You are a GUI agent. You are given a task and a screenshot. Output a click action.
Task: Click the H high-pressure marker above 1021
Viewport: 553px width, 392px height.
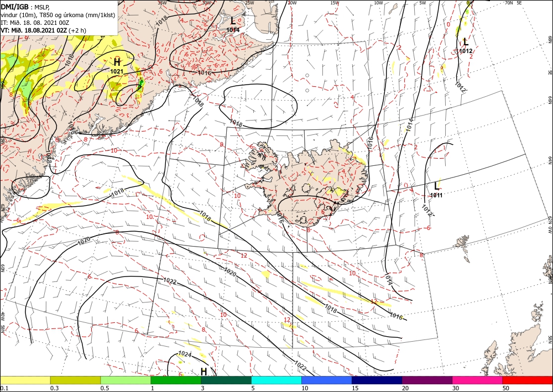(x=117, y=62)
